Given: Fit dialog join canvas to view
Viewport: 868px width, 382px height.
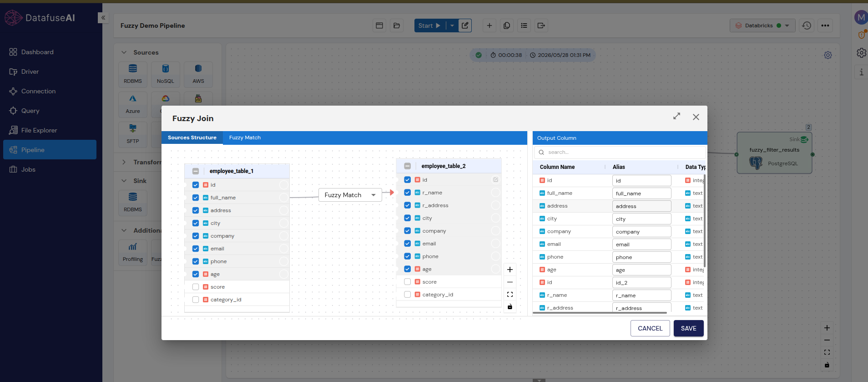Looking at the screenshot, I should point(510,294).
